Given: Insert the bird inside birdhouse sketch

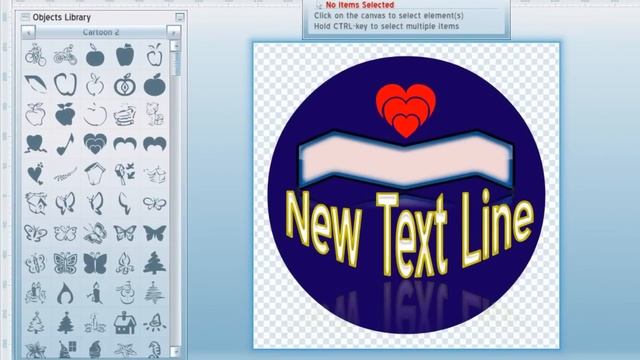Looking at the screenshot, I should (36, 204).
